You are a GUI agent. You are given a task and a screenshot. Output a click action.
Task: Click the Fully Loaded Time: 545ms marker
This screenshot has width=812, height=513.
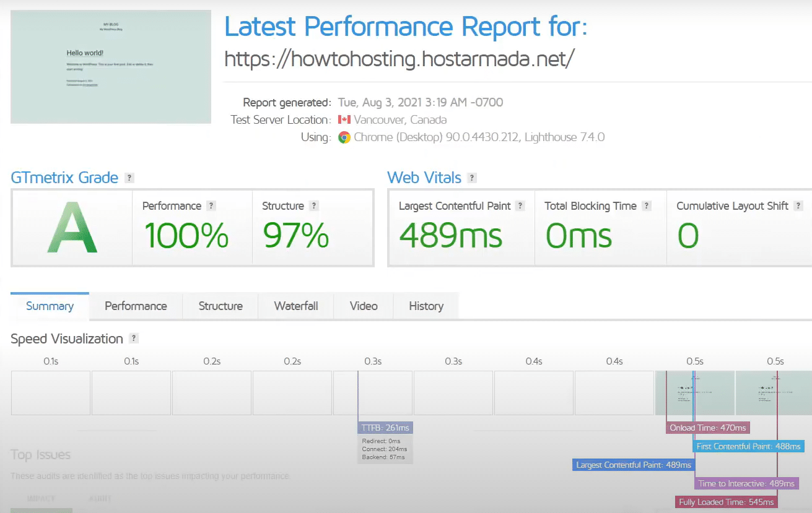[726, 502]
